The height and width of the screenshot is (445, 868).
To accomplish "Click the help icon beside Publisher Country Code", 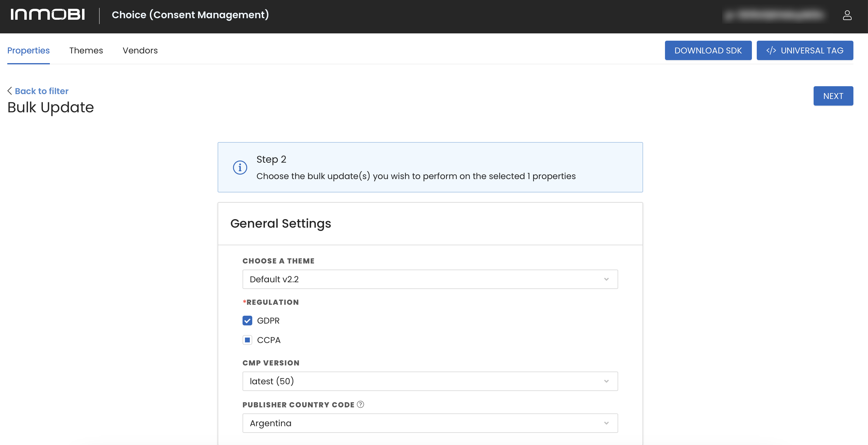I will pos(360,405).
